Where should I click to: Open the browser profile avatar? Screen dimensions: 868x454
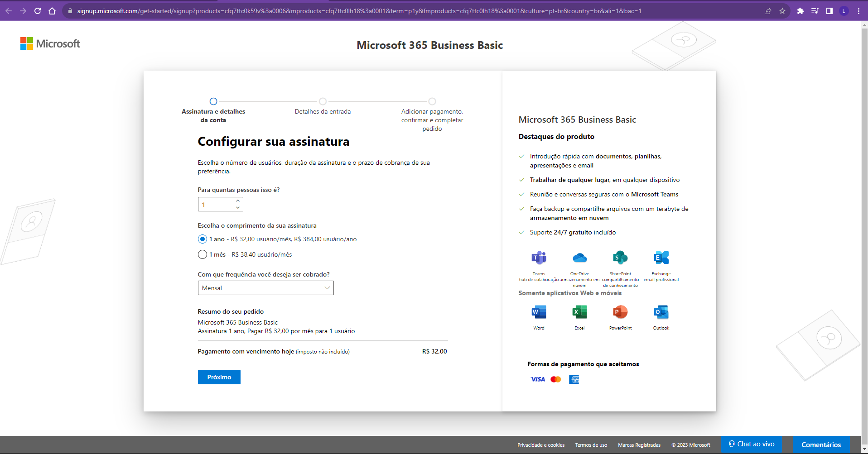tap(844, 11)
